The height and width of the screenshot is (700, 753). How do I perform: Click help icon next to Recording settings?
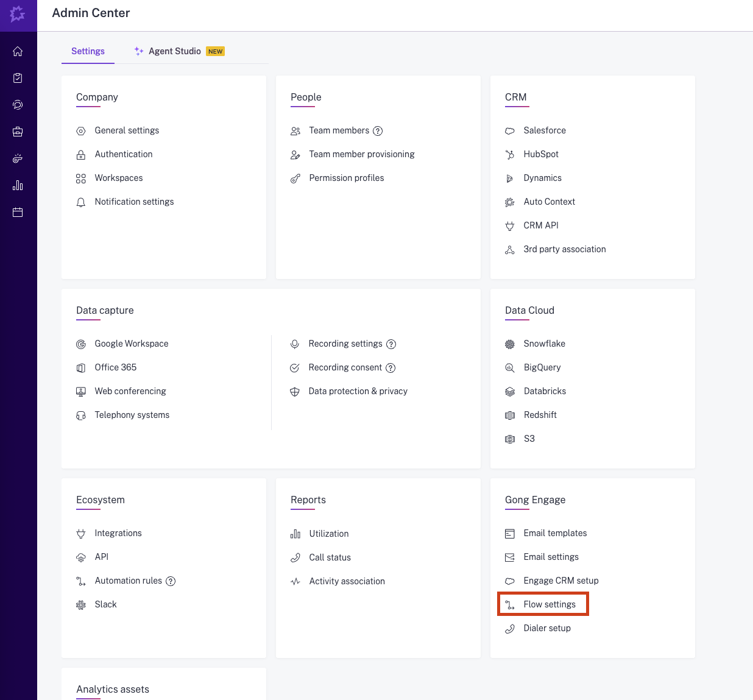click(x=391, y=344)
